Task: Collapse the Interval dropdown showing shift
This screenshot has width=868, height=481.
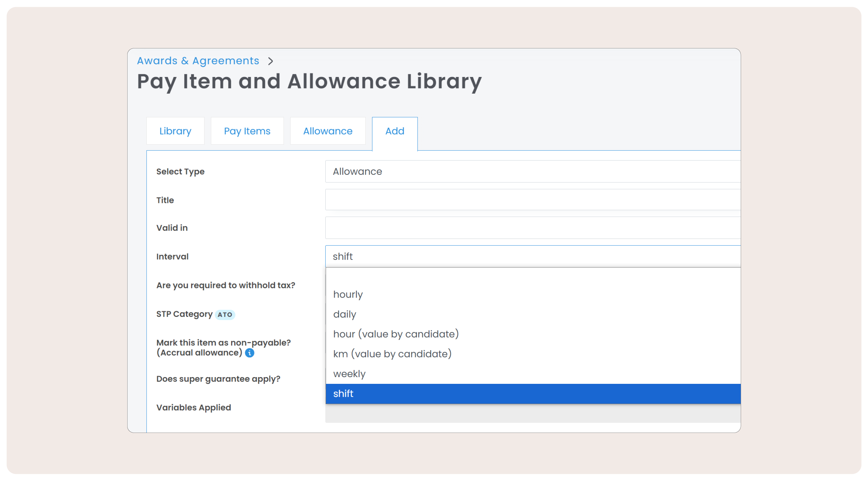Action: 532,256
